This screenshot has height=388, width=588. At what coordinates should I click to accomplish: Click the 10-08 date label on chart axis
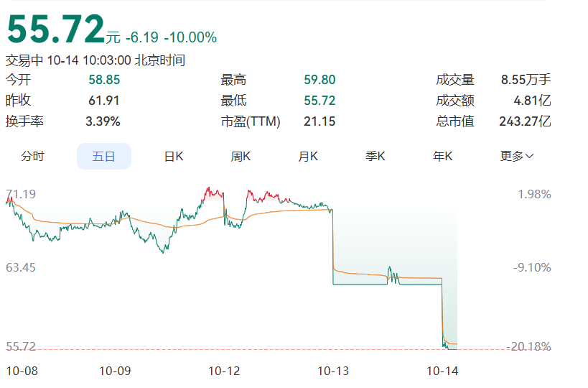(x=22, y=371)
